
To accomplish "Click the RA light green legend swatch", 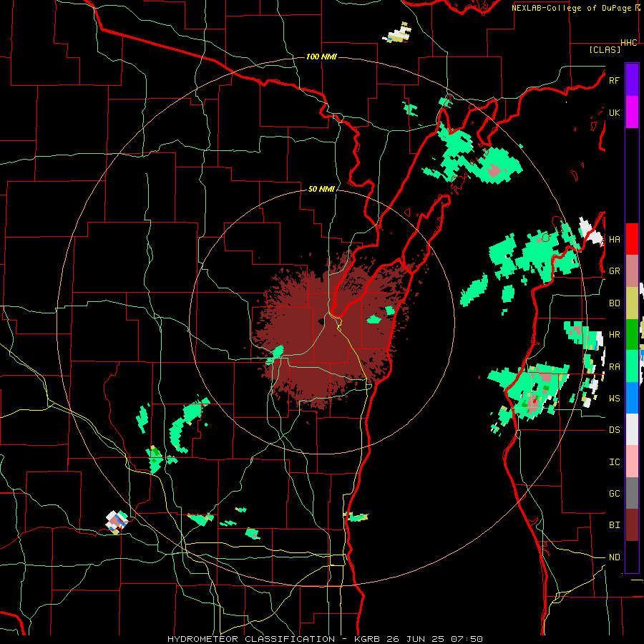I will pos(632,366).
